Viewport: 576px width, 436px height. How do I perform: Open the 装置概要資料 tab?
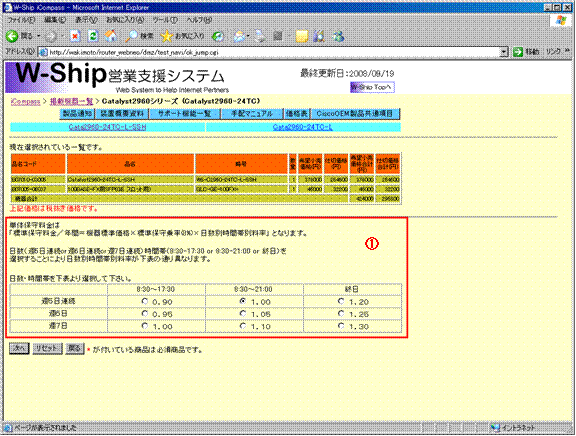(x=122, y=114)
